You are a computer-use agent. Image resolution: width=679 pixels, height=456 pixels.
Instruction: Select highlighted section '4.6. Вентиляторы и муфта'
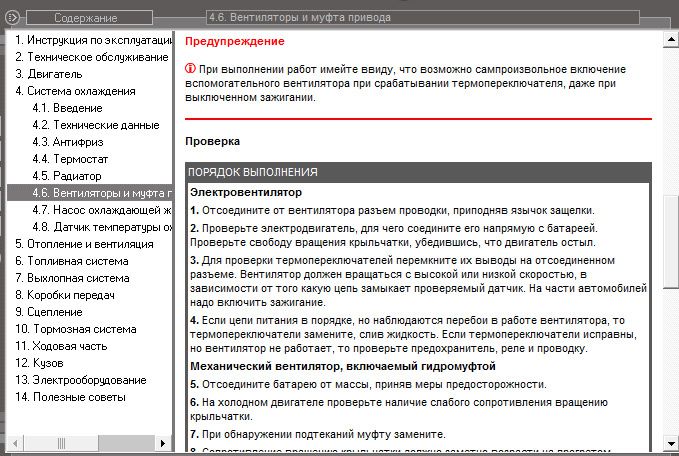[90, 193]
